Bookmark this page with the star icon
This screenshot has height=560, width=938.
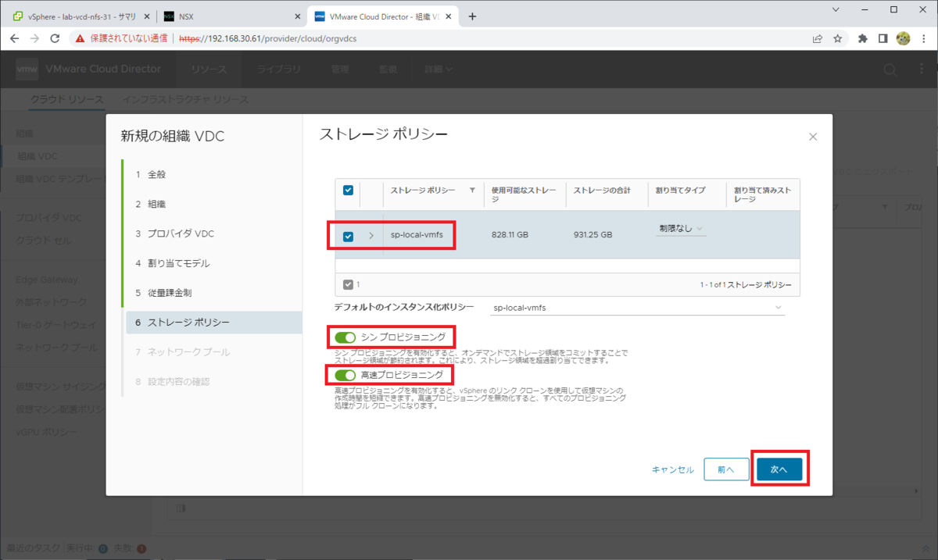838,37
